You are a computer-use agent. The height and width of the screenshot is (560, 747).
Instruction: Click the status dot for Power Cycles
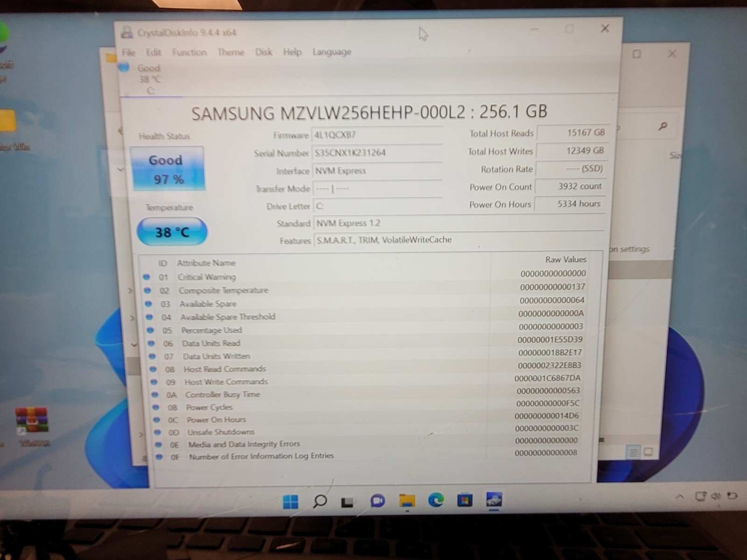[155, 407]
